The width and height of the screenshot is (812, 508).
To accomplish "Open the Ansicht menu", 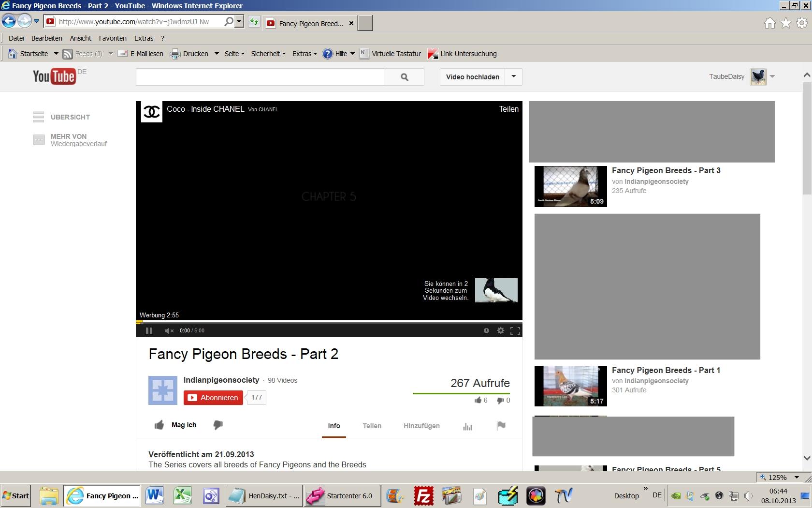I will tap(80, 38).
